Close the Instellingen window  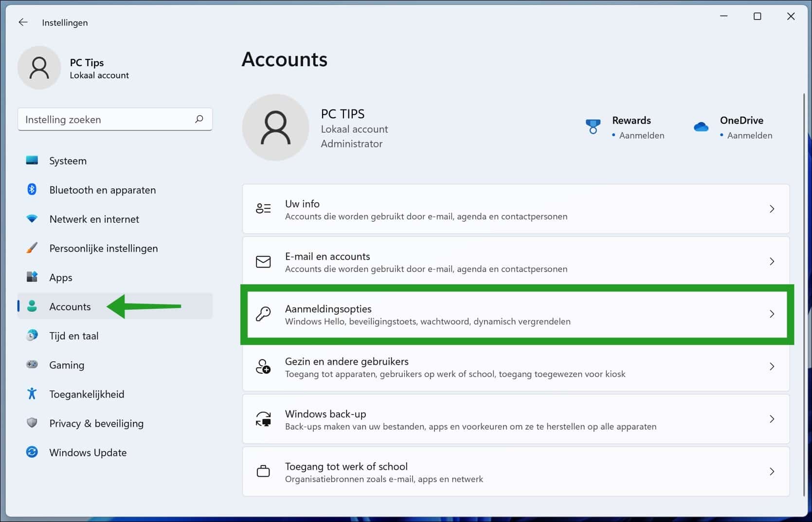point(791,17)
